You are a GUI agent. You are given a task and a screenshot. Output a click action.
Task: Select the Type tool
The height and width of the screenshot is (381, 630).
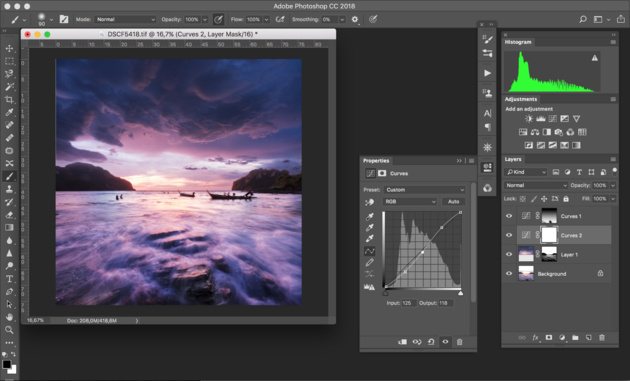(x=9, y=279)
